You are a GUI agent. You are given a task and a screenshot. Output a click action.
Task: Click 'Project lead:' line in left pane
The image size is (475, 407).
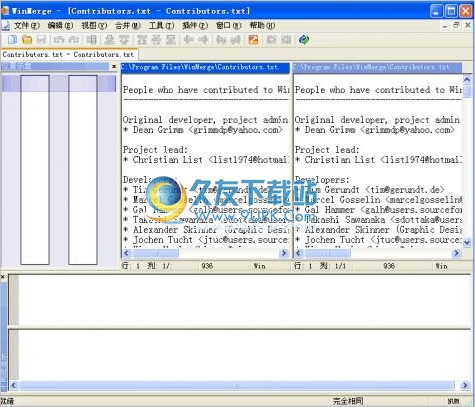[x=155, y=150]
